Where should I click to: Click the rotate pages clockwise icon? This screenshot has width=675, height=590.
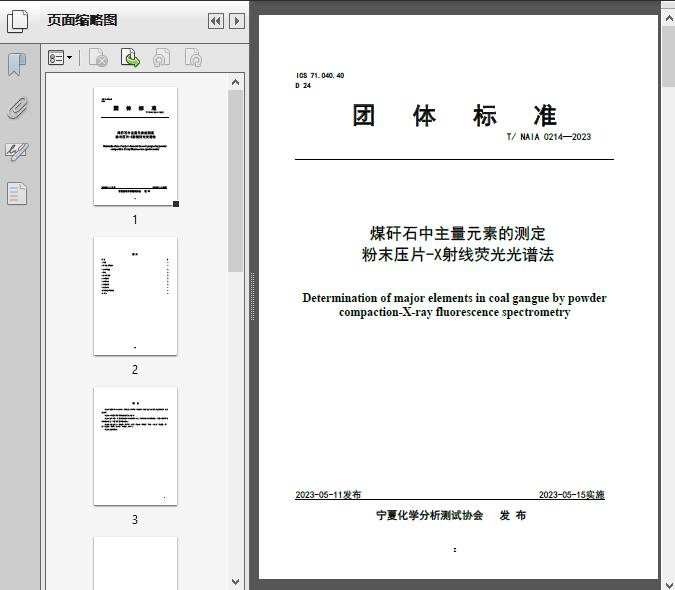(x=193, y=58)
